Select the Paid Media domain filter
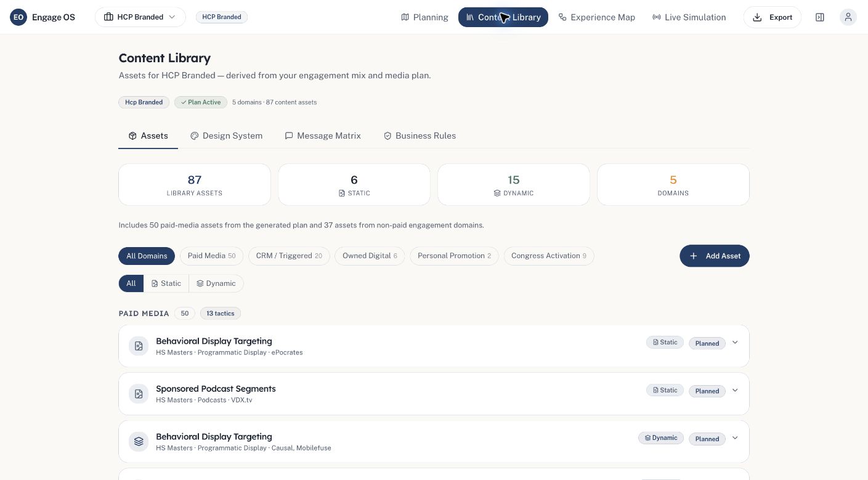The width and height of the screenshot is (868, 480). click(212, 256)
